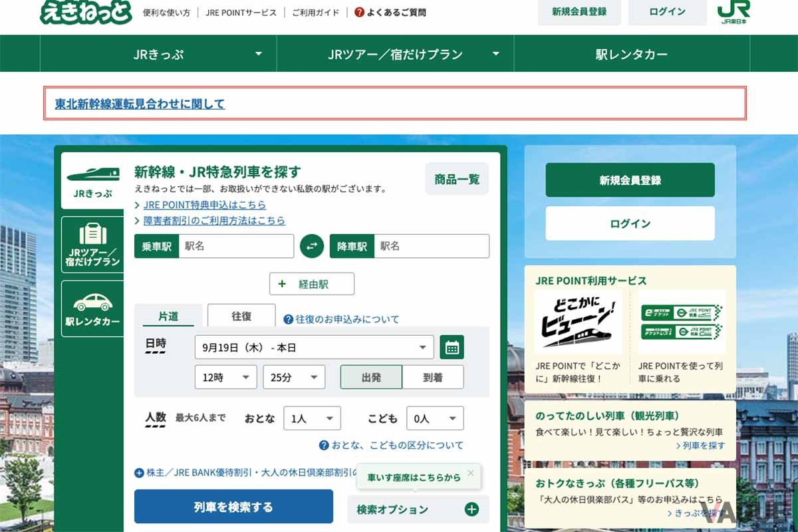Select 出発 departure toggle
The image size is (798, 532).
pos(371,377)
